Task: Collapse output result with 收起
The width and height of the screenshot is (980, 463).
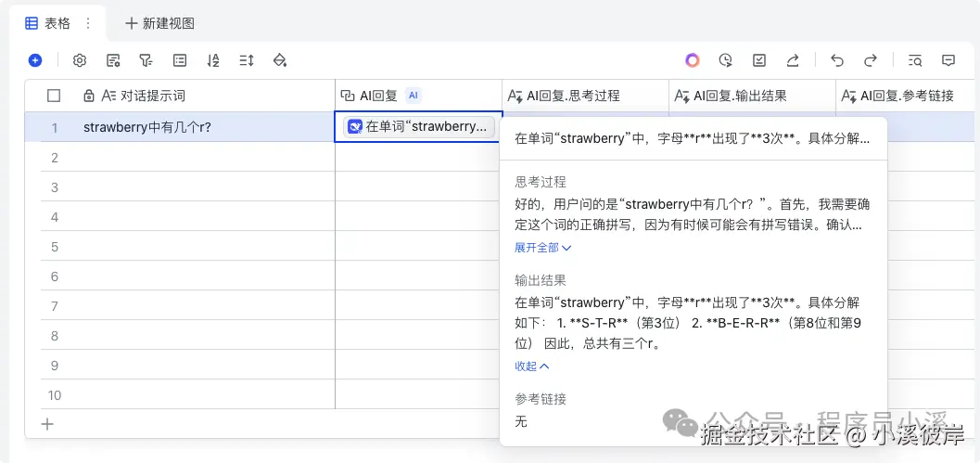Action: point(531,367)
